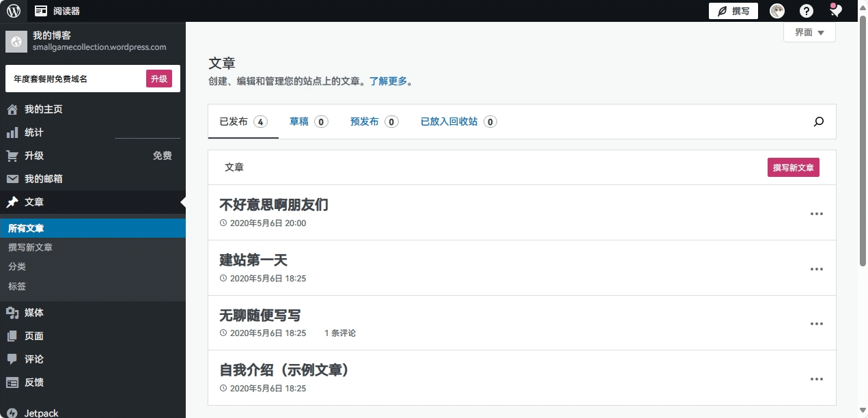The width and height of the screenshot is (868, 418).
Task: Click the search magnifier icon in posts
Action: (819, 122)
